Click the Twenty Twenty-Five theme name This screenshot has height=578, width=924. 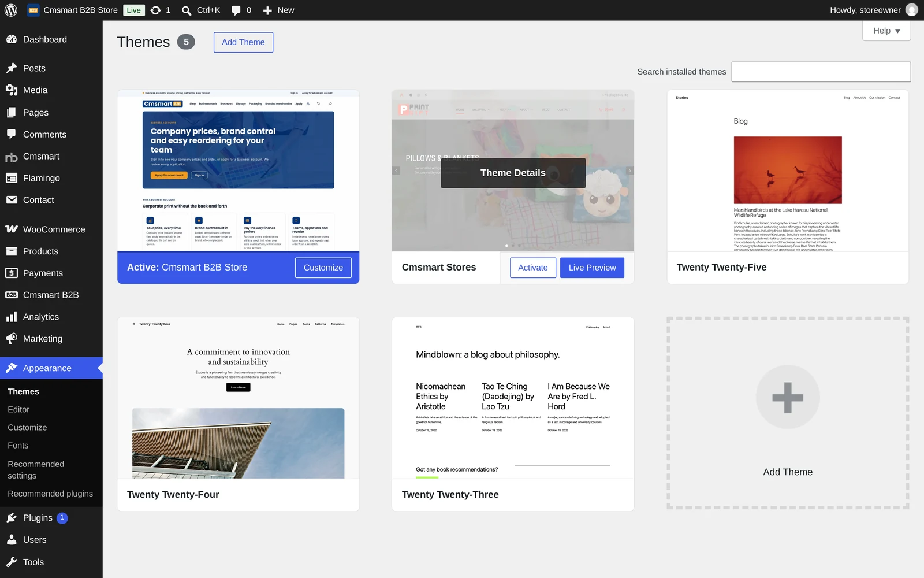721,268
